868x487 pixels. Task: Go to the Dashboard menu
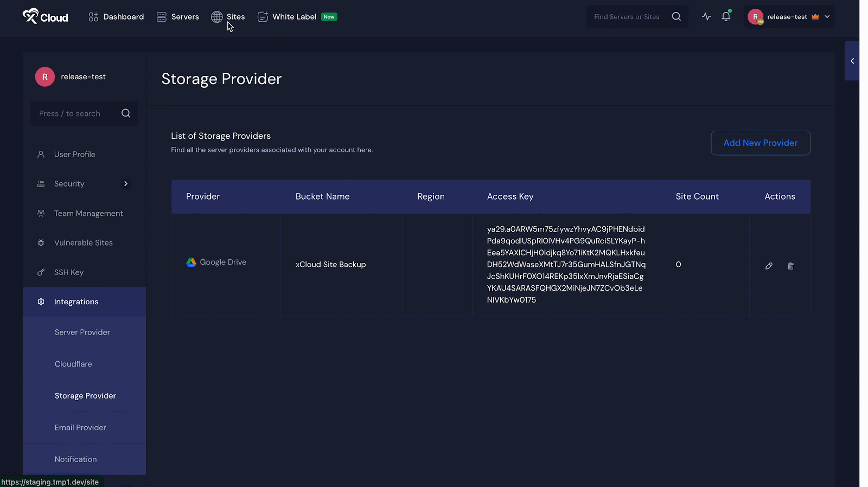pyautogui.click(x=116, y=17)
